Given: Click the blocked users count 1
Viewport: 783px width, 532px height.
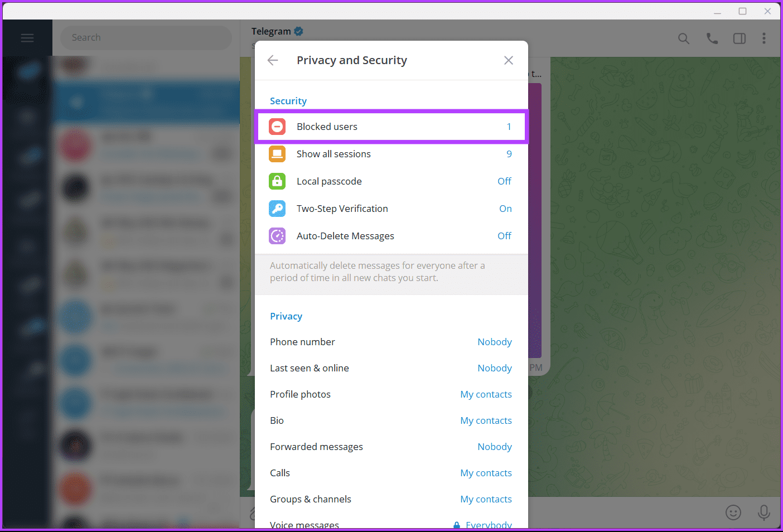Looking at the screenshot, I should (509, 127).
